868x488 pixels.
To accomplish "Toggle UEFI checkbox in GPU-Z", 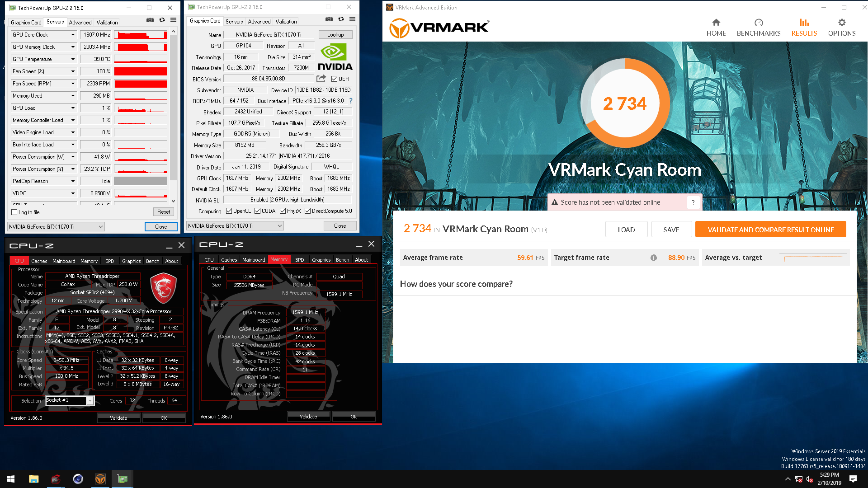I will click(334, 79).
